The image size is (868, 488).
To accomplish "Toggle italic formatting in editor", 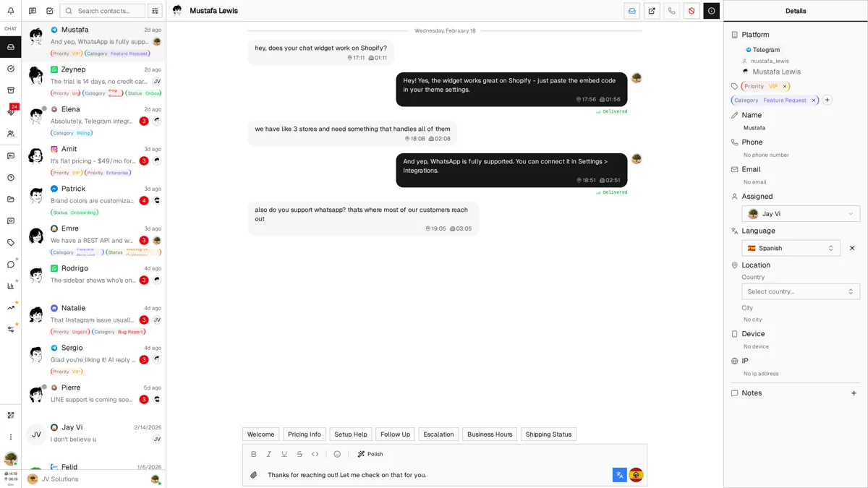I will (x=269, y=454).
